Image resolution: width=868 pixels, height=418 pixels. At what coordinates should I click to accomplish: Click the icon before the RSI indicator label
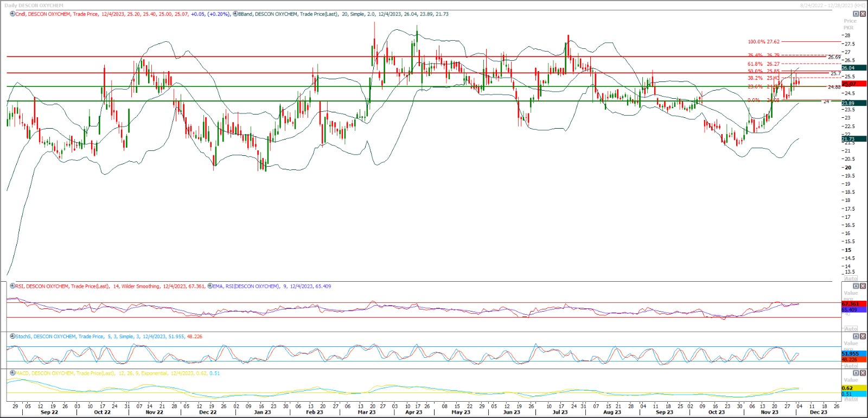click(12, 286)
